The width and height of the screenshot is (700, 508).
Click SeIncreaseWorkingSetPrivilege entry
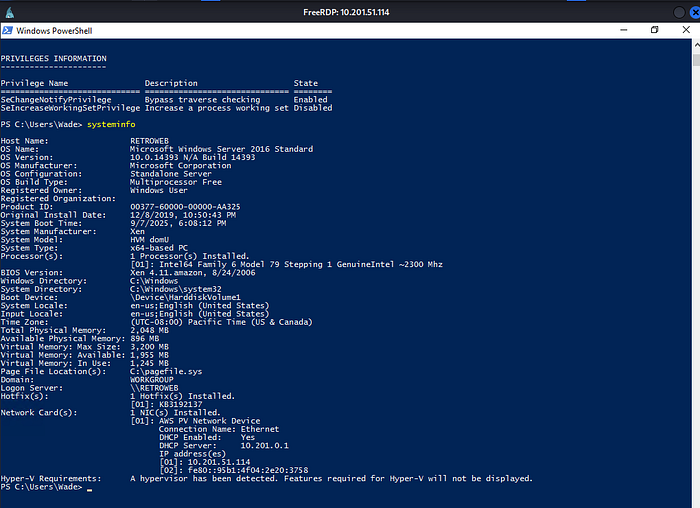[x=70, y=108]
